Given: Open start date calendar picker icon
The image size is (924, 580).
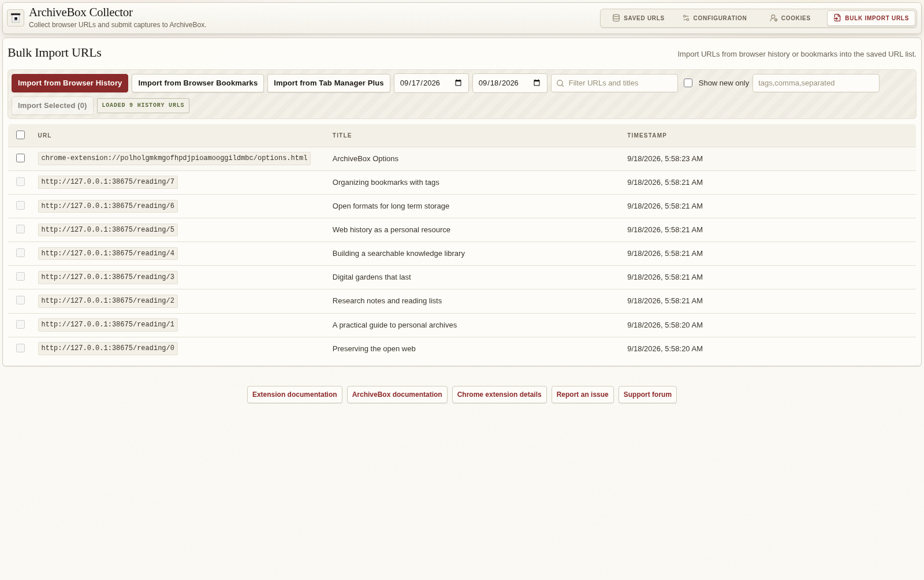Looking at the screenshot, I should click(x=459, y=83).
